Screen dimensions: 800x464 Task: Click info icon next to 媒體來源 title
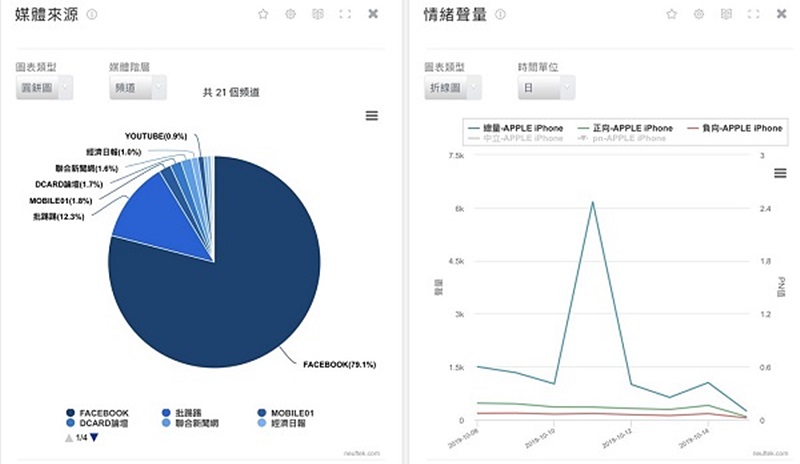(x=92, y=14)
